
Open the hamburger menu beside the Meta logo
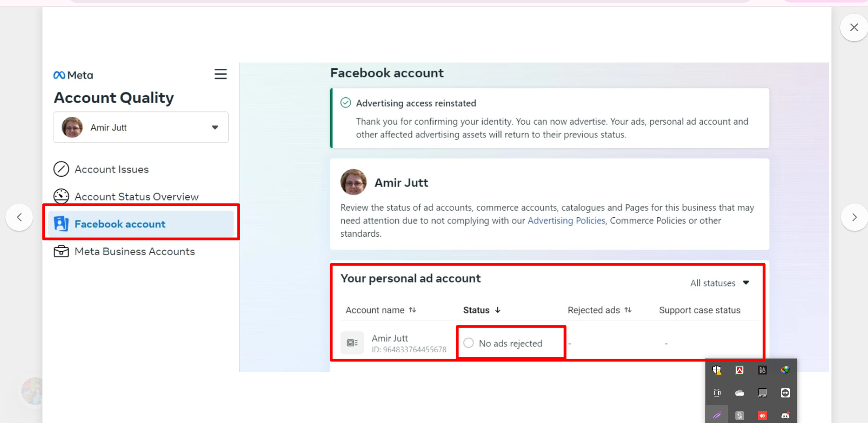[221, 74]
